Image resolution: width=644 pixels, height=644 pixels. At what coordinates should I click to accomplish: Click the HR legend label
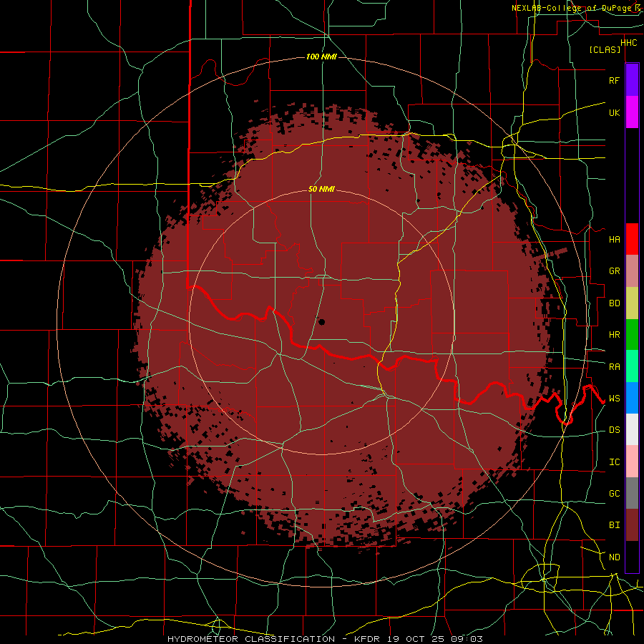click(x=614, y=335)
